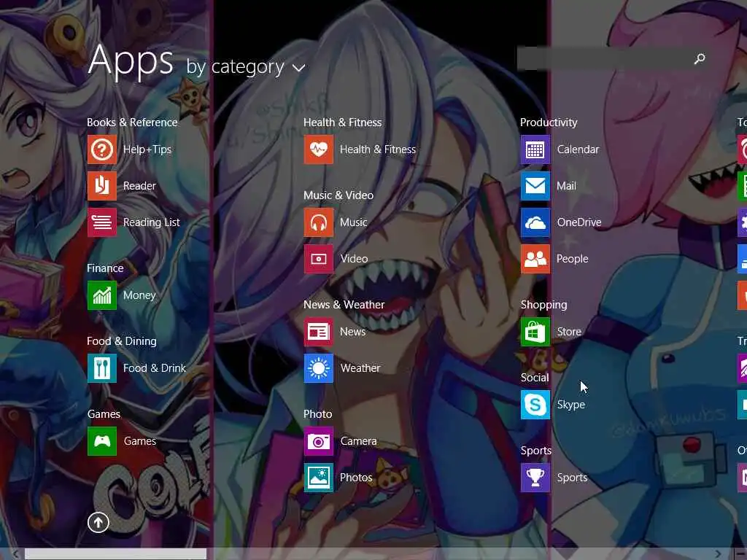This screenshot has height=560, width=747.
Task: Open the Health & Fitness heart icon
Action: (319, 149)
